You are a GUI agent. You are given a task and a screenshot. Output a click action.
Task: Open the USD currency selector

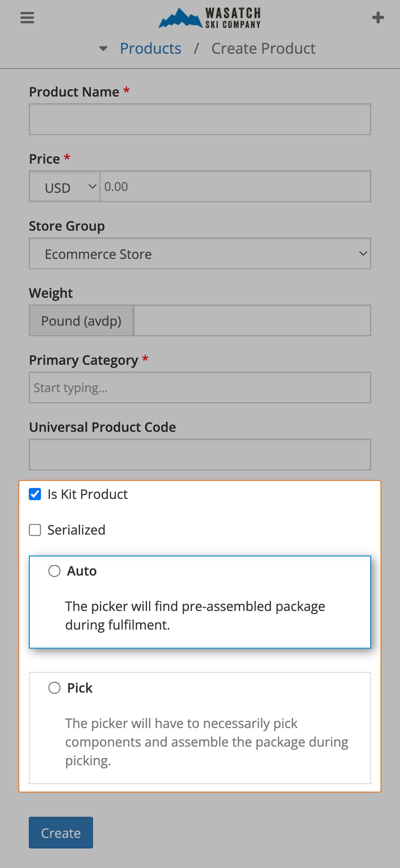tap(64, 186)
